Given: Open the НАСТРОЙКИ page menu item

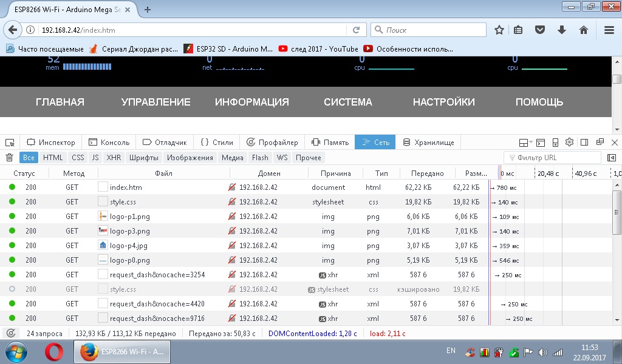Looking at the screenshot, I should click(x=443, y=102).
